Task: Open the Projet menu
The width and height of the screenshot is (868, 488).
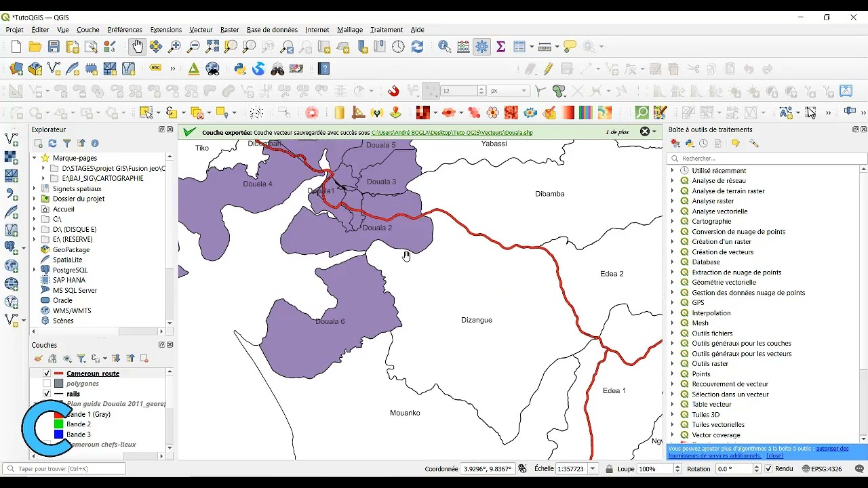Action: pos(14,30)
